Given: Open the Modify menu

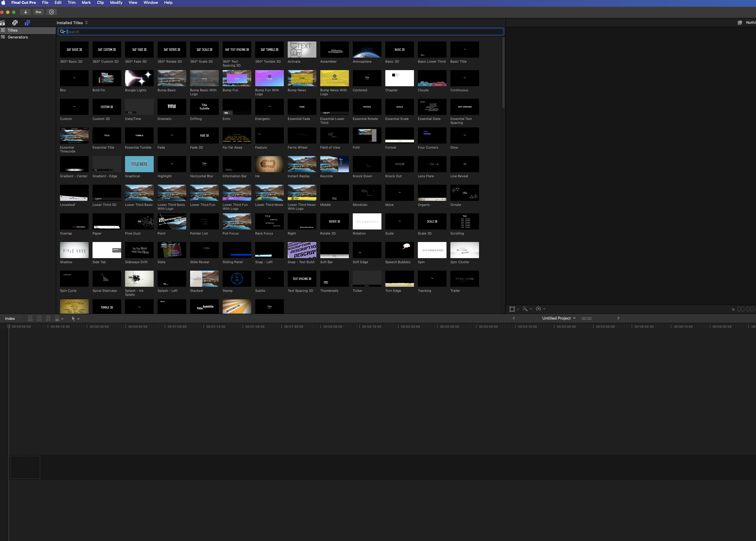Looking at the screenshot, I should click(116, 3).
